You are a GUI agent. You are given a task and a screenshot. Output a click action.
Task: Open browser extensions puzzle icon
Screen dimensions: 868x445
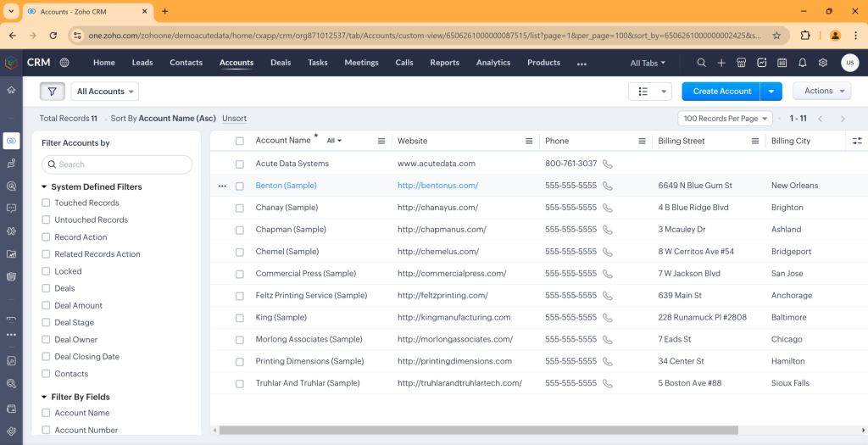(805, 36)
